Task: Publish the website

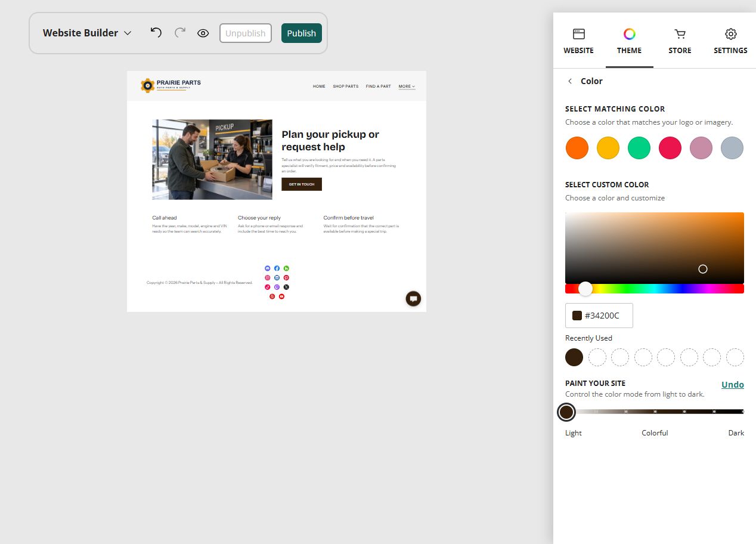Action: 302,33
